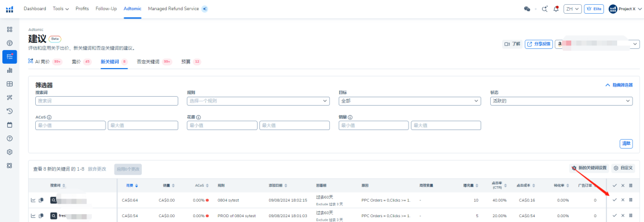Copy the search term in CA$0.54 row

coord(41,215)
